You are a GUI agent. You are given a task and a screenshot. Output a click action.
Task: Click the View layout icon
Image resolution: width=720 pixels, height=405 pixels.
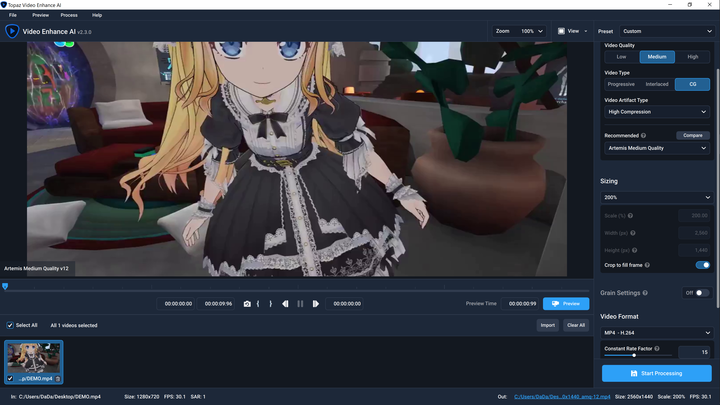(561, 31)
